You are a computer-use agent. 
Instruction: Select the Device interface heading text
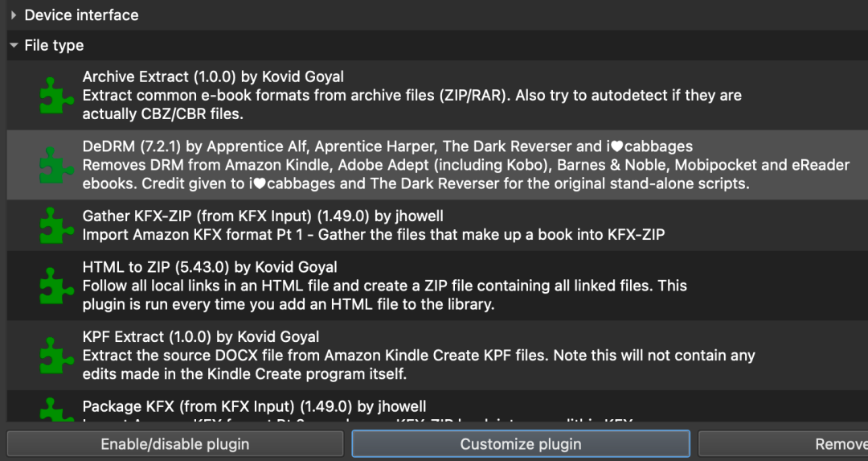pos(81,15)
